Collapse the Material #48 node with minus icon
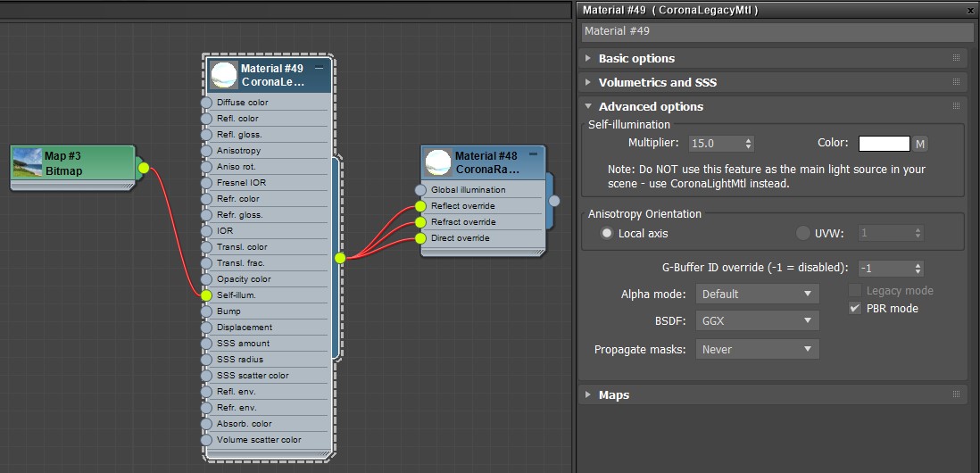 (x=534, y=155)
